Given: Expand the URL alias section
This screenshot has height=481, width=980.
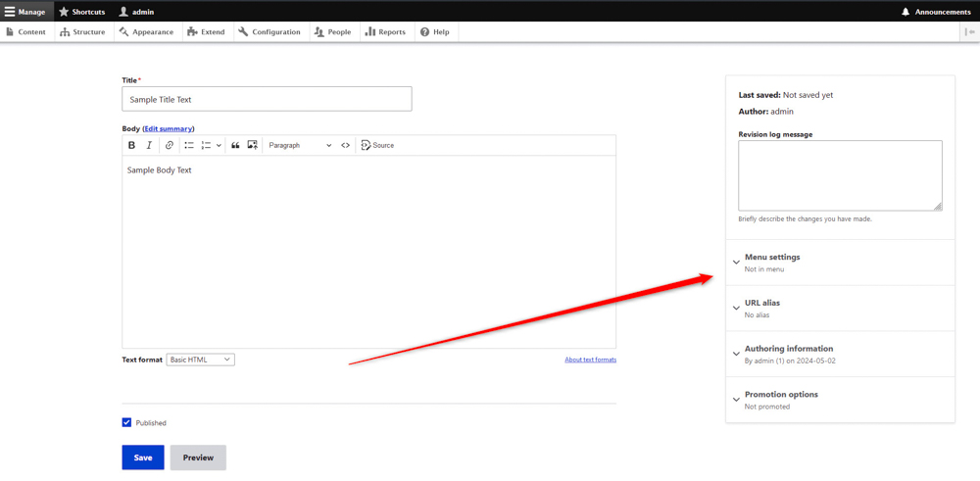Looking at the screenshot, I should coord(840,308).
